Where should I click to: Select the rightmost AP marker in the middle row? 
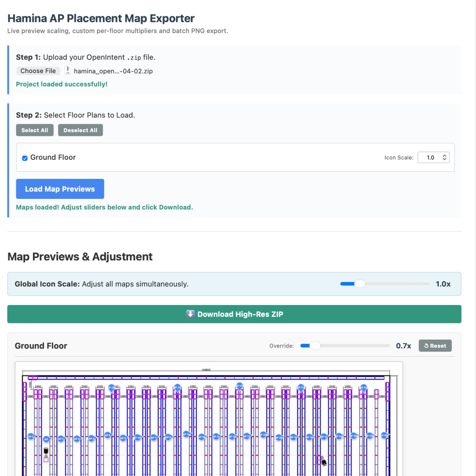pos(384,435)
